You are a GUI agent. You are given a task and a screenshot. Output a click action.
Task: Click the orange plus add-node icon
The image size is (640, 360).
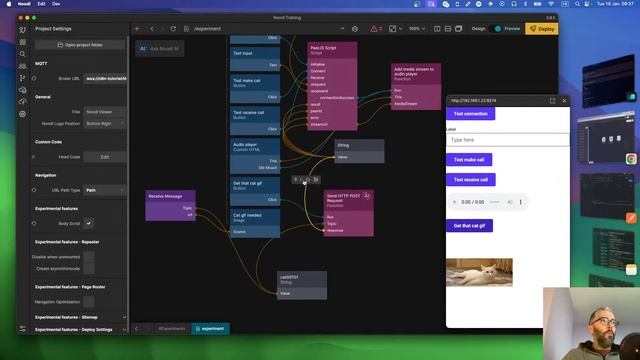click(137, 29)
